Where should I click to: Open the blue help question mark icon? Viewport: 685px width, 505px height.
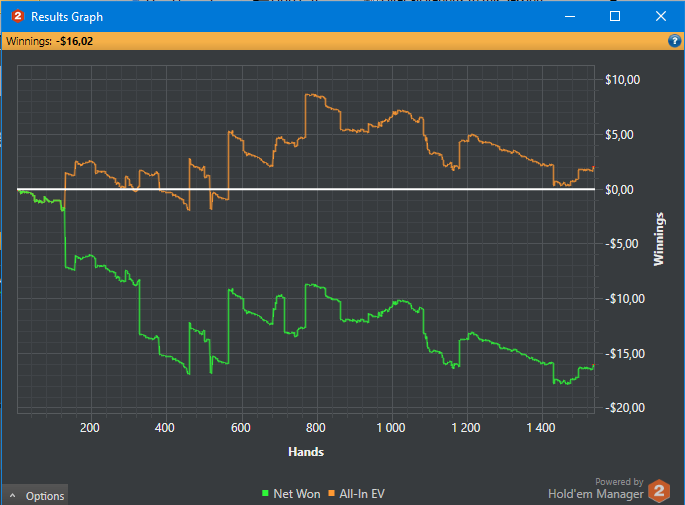tap(674, 41)
